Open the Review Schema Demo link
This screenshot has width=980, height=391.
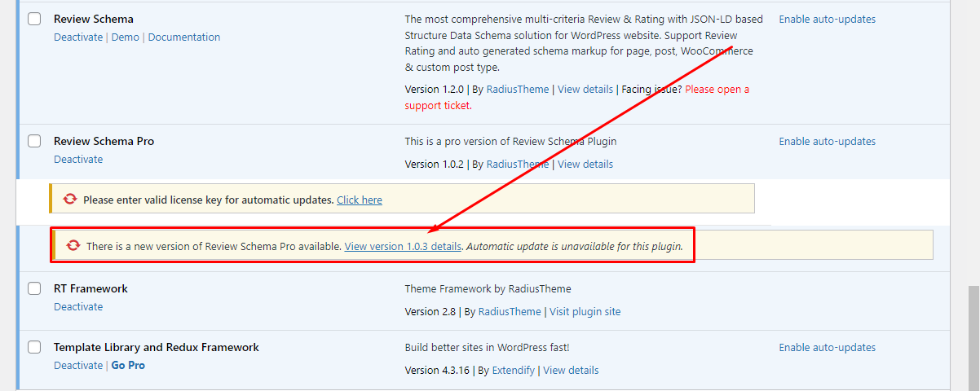point(126,37)
